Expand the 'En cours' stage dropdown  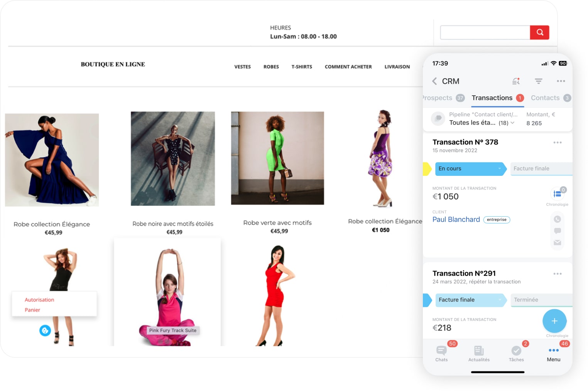[x=499, y=169]
